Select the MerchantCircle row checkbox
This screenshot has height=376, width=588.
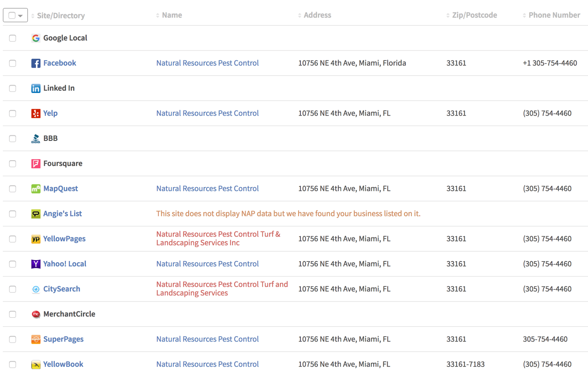tap(12, 314)
